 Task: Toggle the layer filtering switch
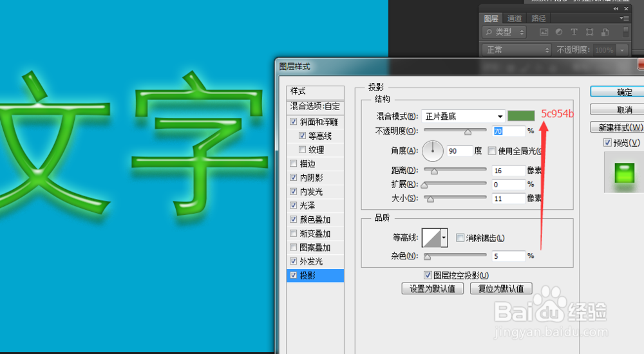625,32
